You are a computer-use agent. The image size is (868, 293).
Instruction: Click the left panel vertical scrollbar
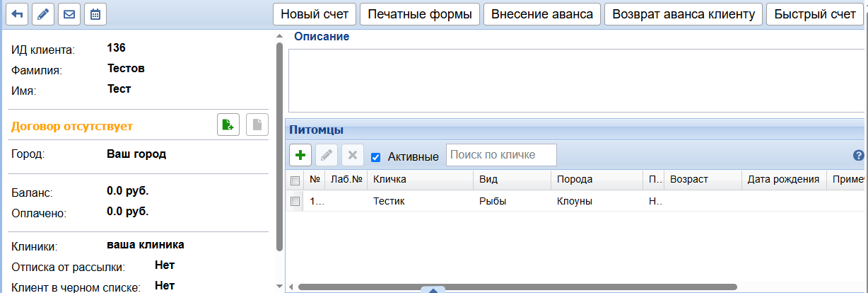pos(279,147)
